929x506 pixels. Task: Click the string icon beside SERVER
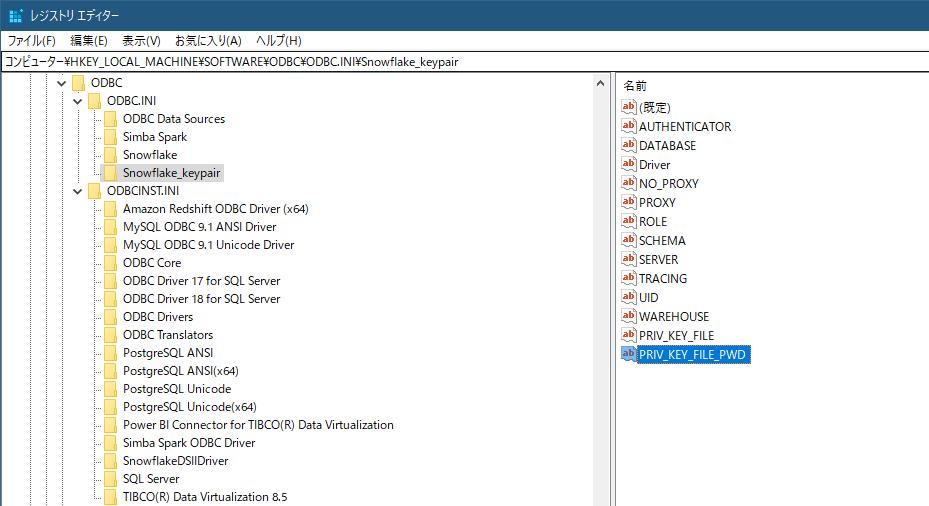[x=629, y=258]
